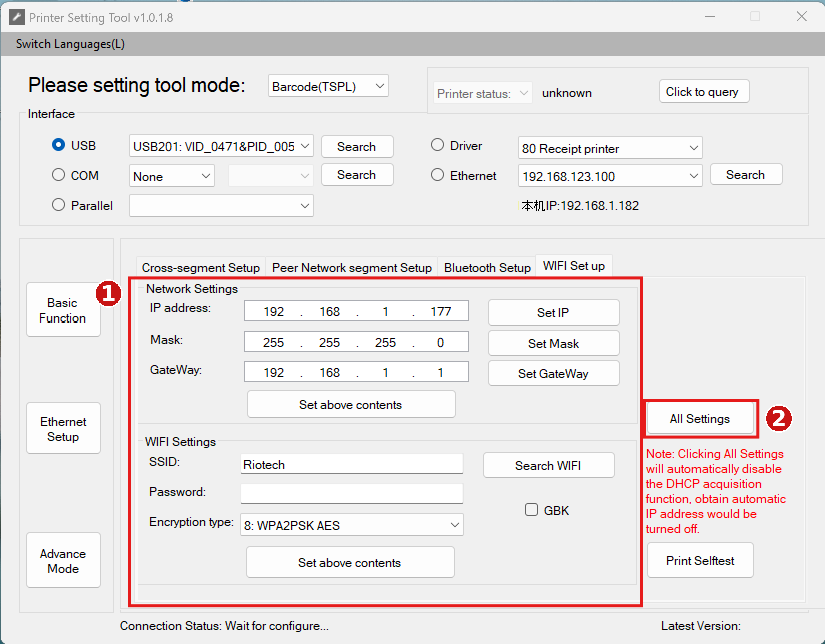The image size is (825, 644).
Task: Click the IP address last octet 177
Action: [441, 312]
